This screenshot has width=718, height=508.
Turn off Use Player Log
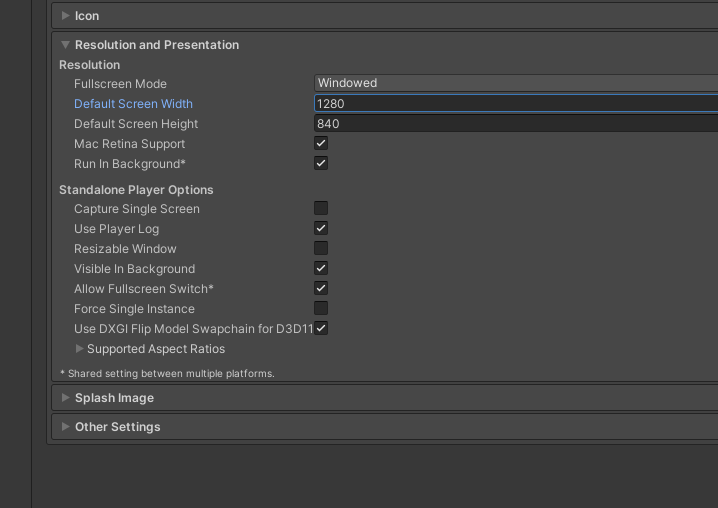[x=321, y=228]
